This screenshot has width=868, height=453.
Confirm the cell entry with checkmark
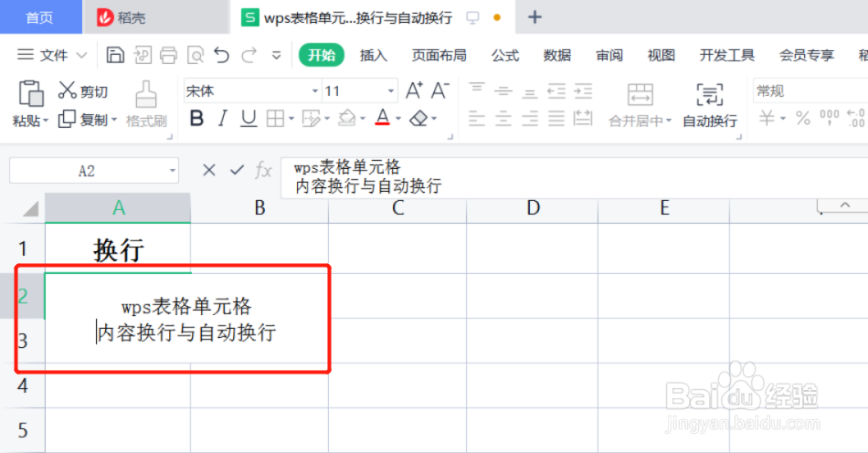(x=237, y=170)
